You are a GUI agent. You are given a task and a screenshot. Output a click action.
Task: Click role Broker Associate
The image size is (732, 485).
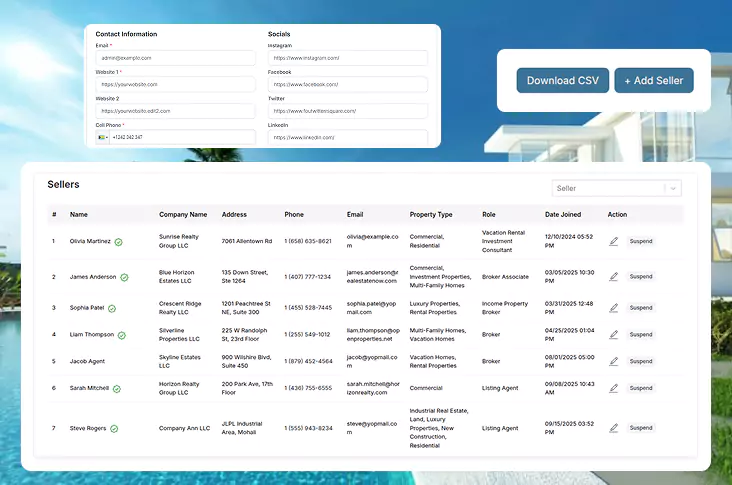pyautogui.click(x=505, y=277)
